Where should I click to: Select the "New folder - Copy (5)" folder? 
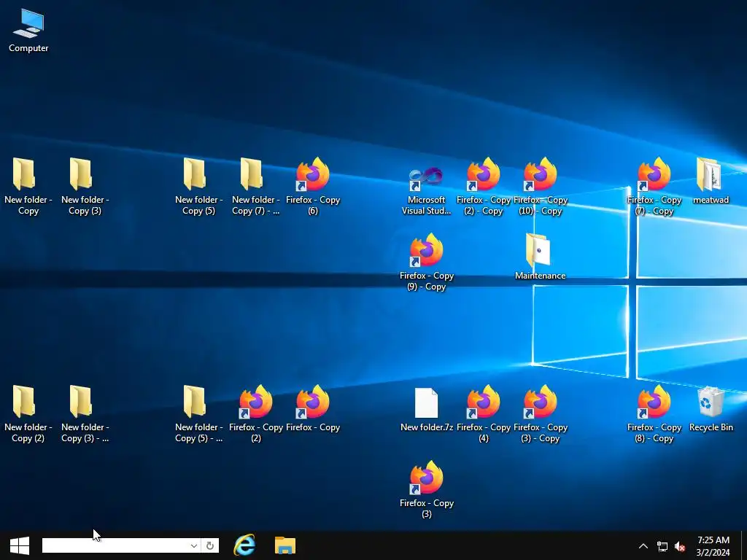[198, 186]
